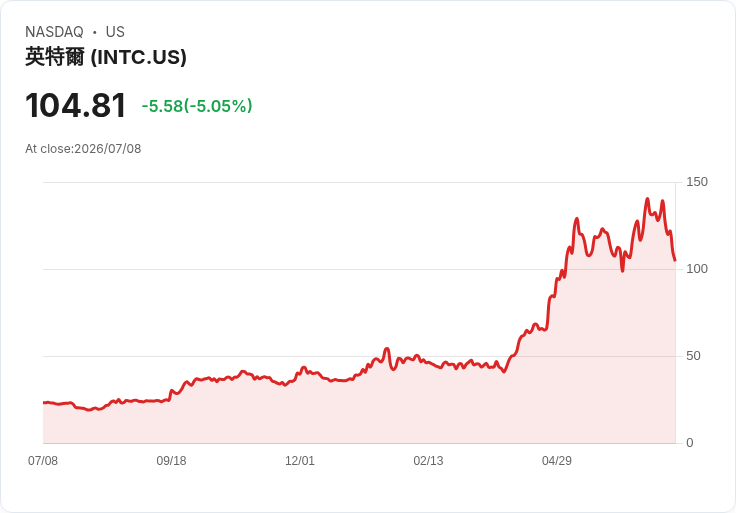Click the 09/18 date label on x-axis
736x513 pixels.
tap(171, 460)
